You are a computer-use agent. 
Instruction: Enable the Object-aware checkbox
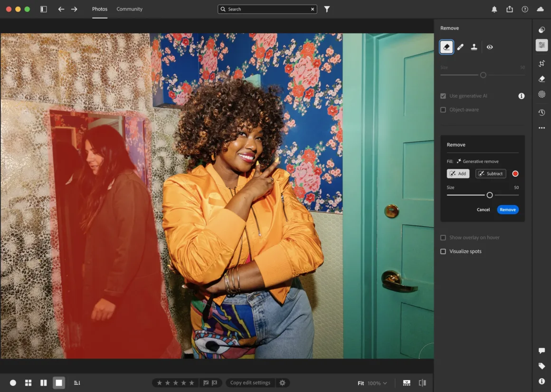click(x=443, y=110)
